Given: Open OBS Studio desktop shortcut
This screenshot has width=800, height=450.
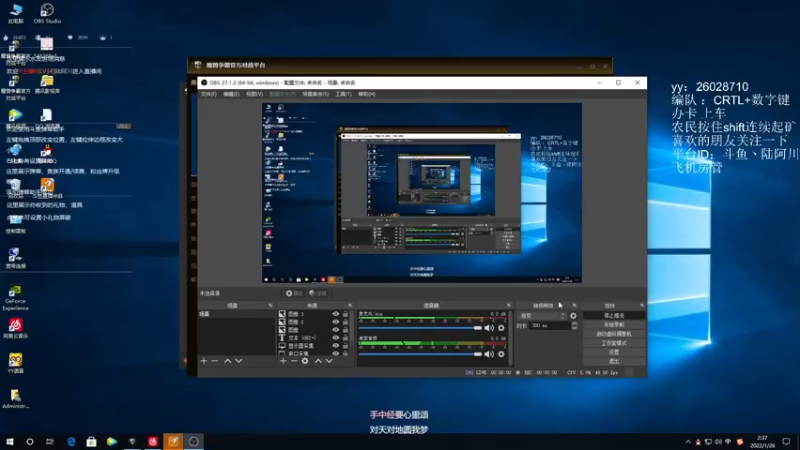Looking at the screenshot, I should click(47, 13).
